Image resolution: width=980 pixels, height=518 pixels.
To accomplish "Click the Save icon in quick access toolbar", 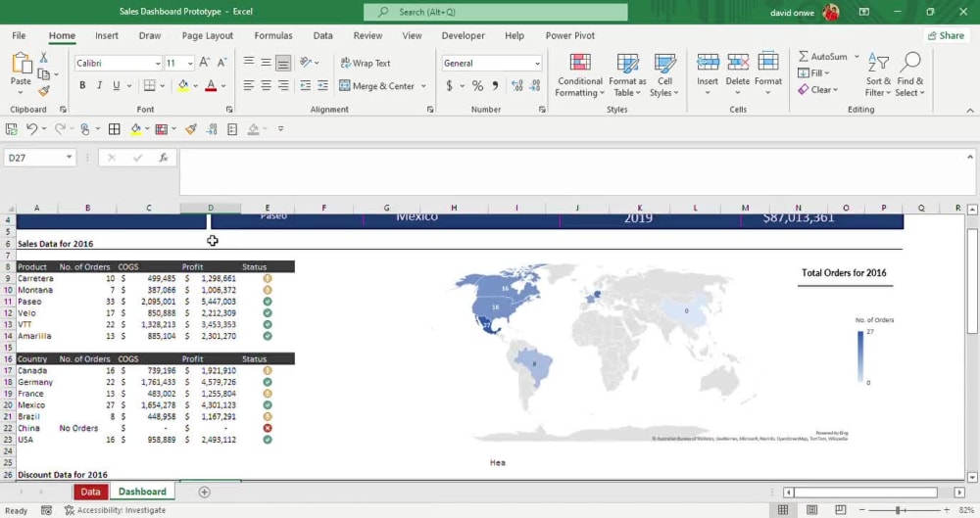I will 11,129.
